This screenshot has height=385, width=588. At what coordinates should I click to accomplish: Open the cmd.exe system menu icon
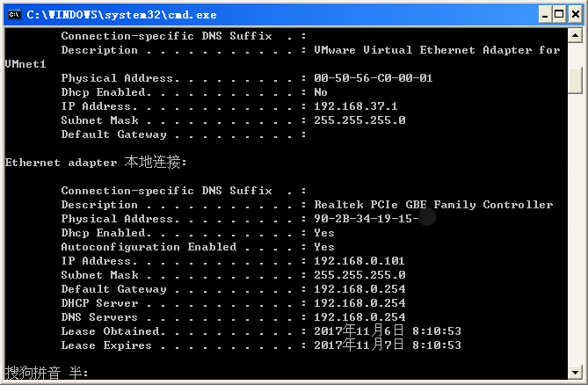14,15
